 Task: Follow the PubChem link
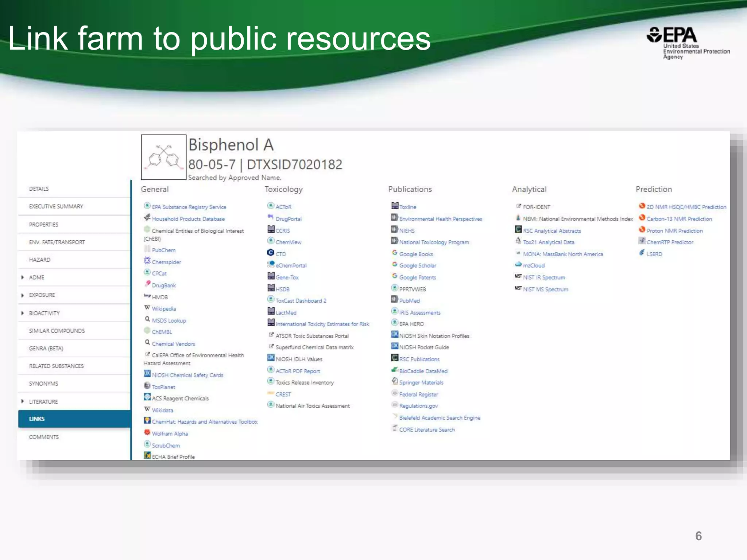[x=164, y=250]
